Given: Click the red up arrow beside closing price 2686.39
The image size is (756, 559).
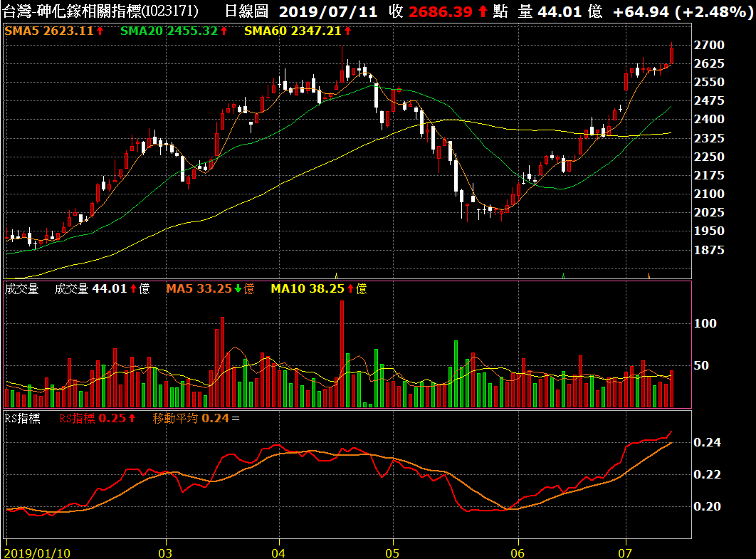Looking at the screenshot, I should (x=483, y=12).
